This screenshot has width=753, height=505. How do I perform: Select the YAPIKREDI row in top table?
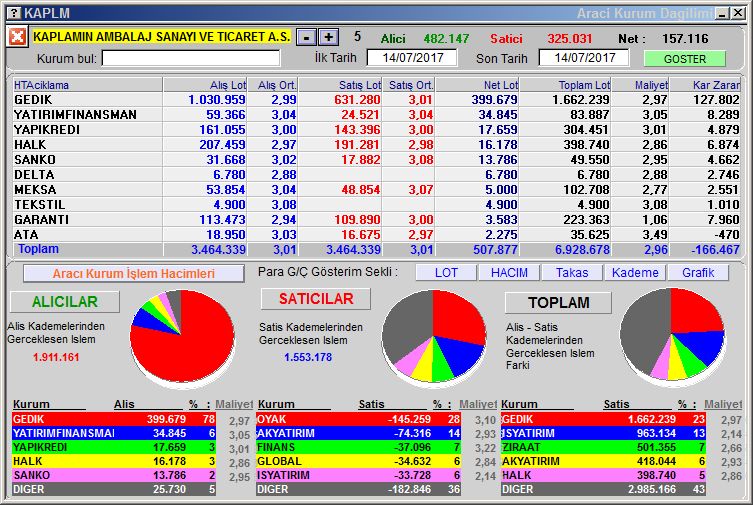point(376,130)
